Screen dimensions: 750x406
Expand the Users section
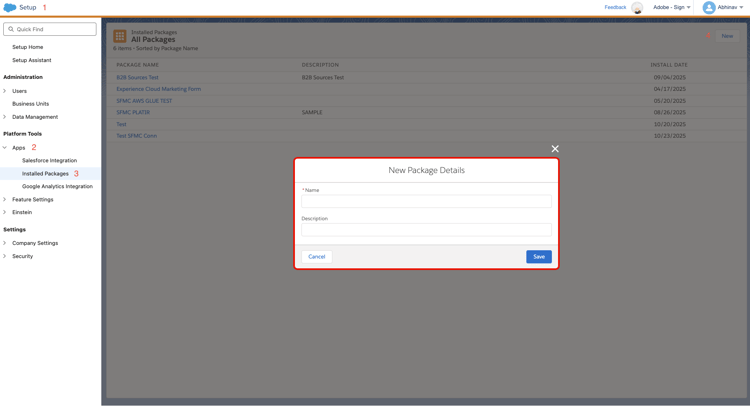(5, 91)
